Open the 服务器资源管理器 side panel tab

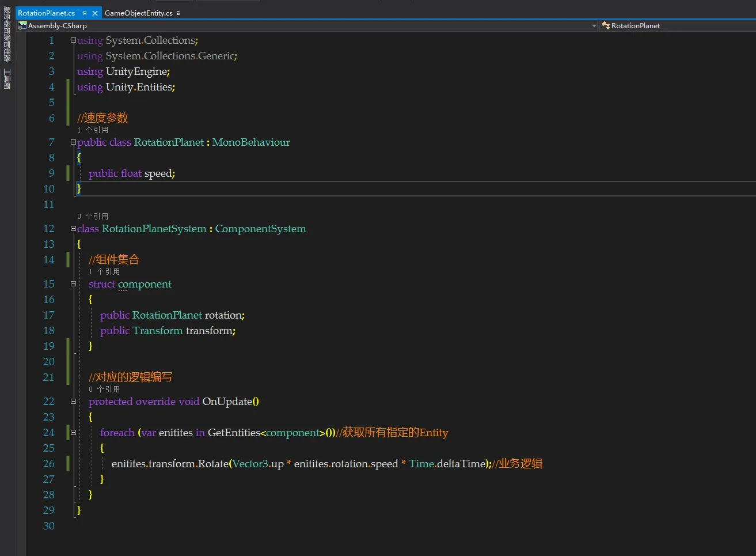pyautogui.click(x=7, y=34)
